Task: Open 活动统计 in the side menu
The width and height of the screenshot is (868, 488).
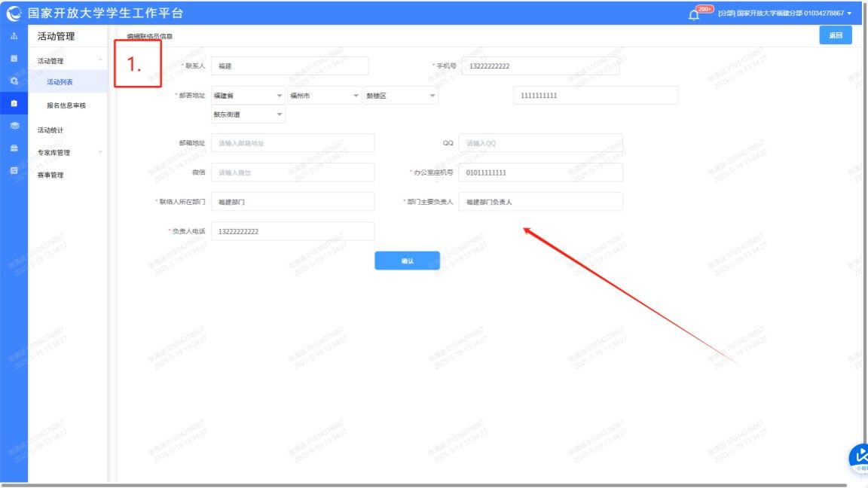Action: pos(52,130)
